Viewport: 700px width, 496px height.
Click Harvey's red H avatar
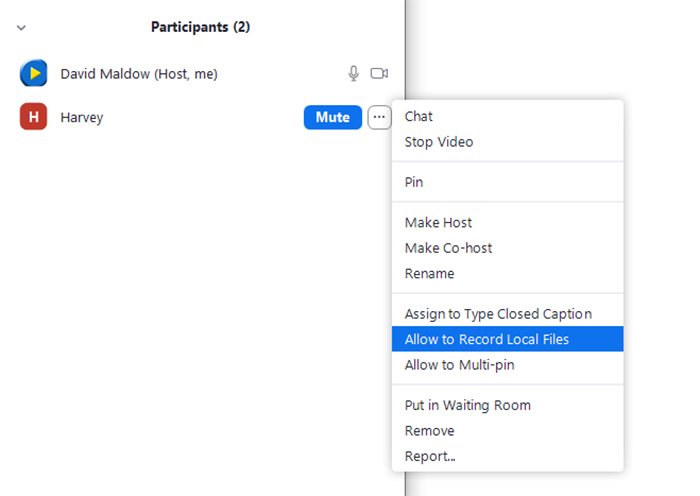(x=34, y=117)
